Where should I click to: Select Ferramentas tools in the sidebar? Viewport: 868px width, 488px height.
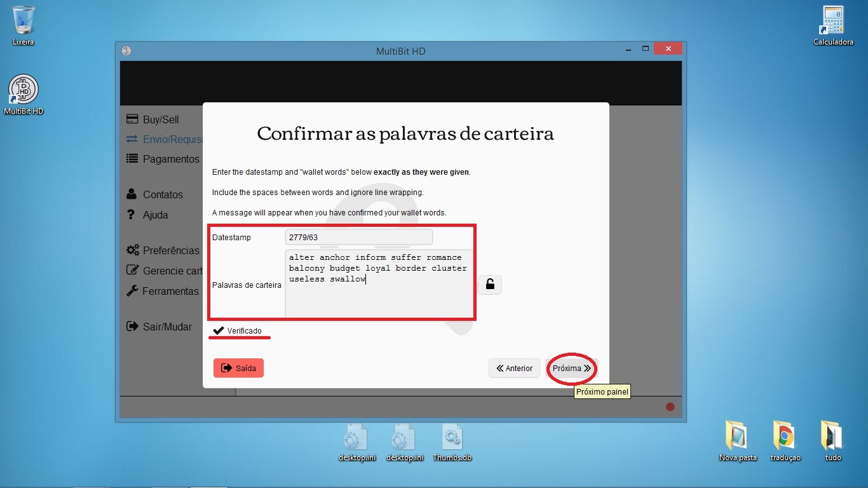click(x=170, y=291)
